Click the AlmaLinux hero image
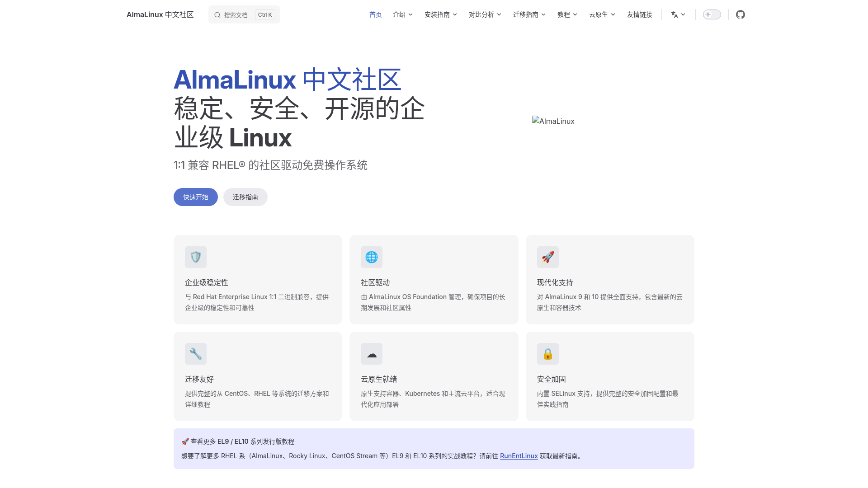Image resolution: width=868 pixels, height=488 pixels. coord(553,121)
